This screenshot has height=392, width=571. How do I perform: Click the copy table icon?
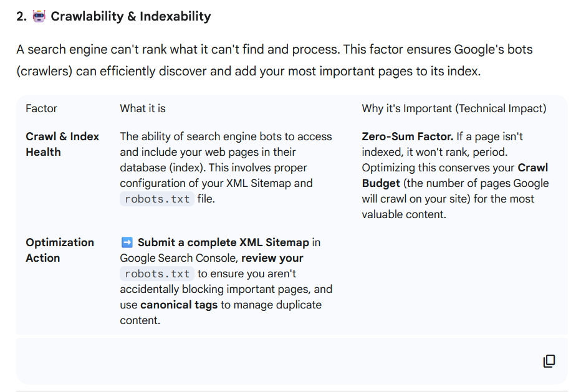click(x=549, y=361)
